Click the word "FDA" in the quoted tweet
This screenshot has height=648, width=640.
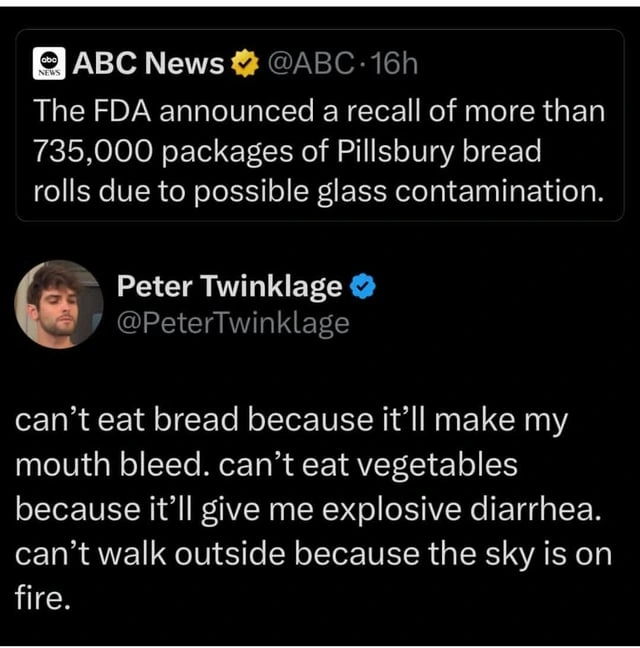(122, 111)
